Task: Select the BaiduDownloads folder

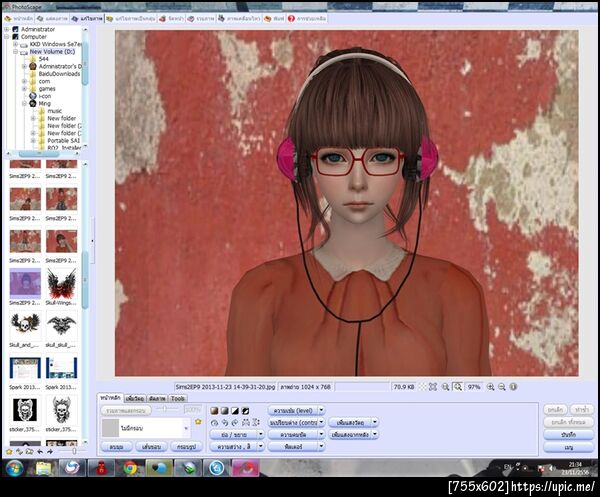Action: coord(59,74)
